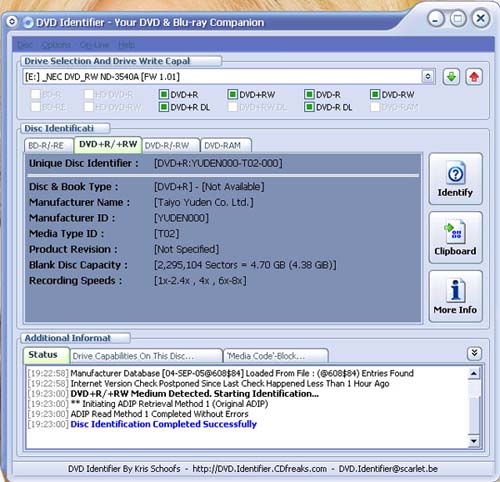Image resolution: width=500 pixels, height=482 pixels.
Task: Click the status log scrollbar down arrow
Action: click(x=473, y=441)
